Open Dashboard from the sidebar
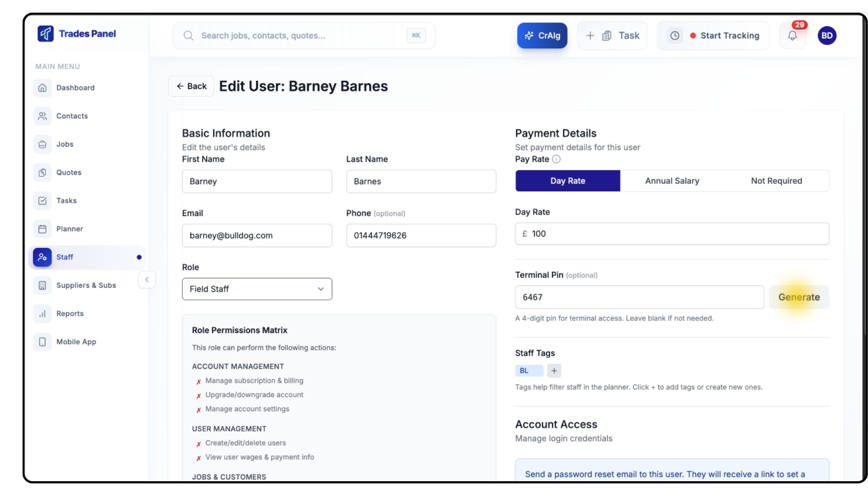 [75, 88]
